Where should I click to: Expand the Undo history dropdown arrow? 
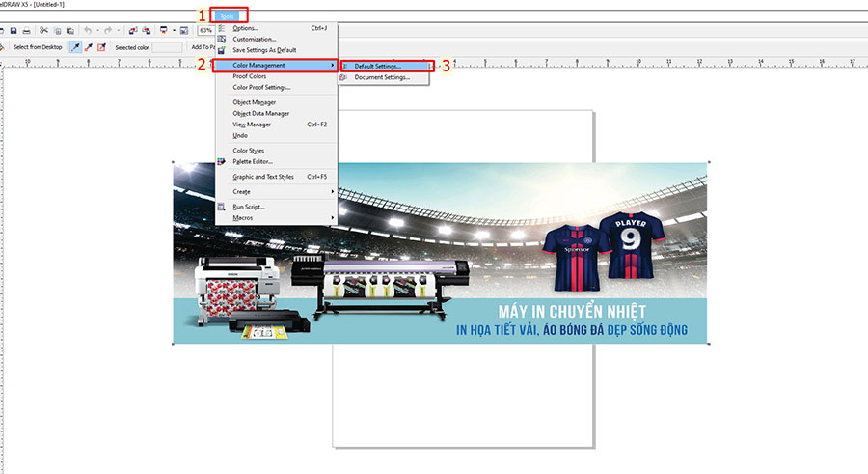pyautogui.click(x=97, y=31)
